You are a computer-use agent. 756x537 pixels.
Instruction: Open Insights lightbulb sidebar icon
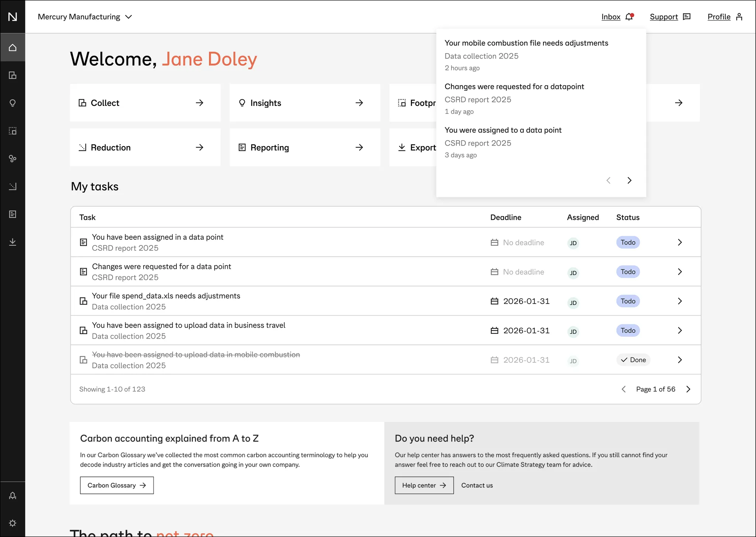13,103
